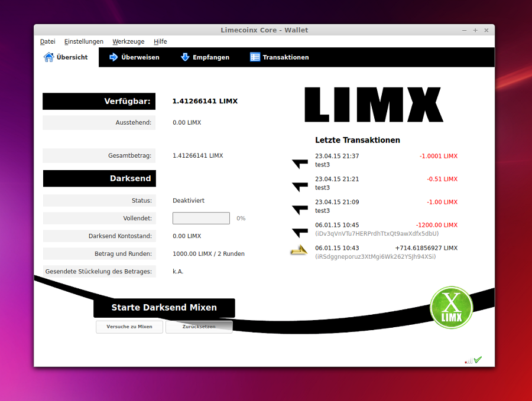Viewport: 532px width, 401px height.
Task: Click the Gesamtbetrag value 1.41266141 LIMX
Action: pos(198,156)
